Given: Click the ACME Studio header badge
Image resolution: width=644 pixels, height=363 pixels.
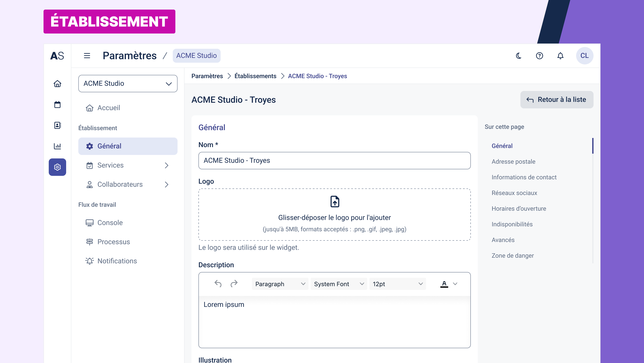Looking at the screenshot, I should [x=196, y=55].
